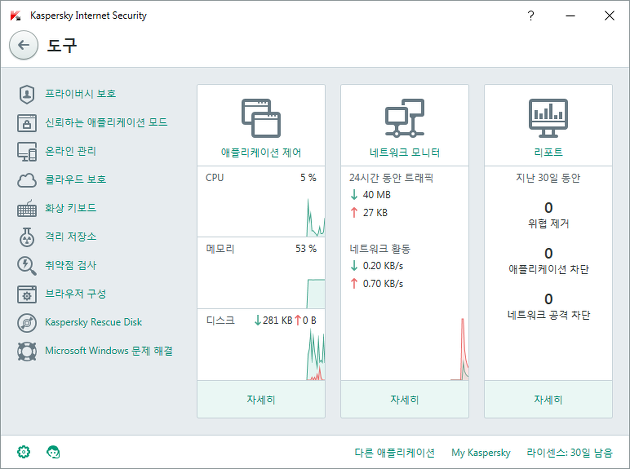Image resolution: width=630 pixels, height=469 pixels.
Task: Open Microsoft Windows 문제 해결 link
Action: click(109, 351)
